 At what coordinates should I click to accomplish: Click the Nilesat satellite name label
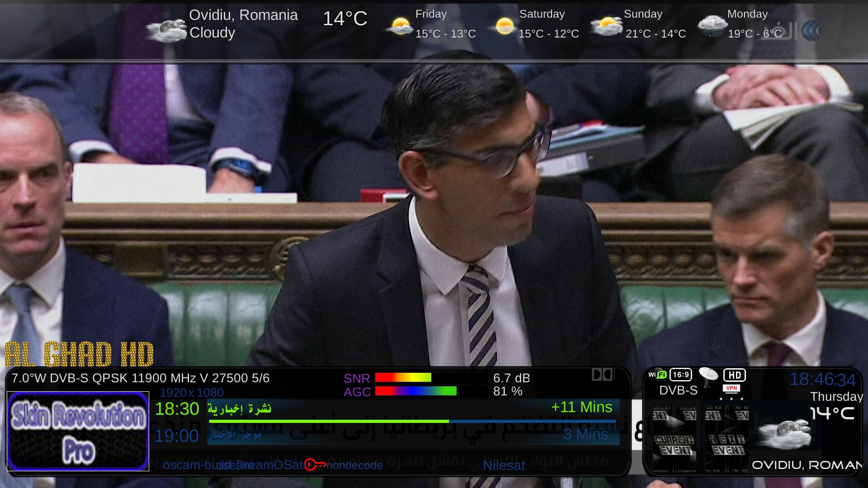[504, 465]
